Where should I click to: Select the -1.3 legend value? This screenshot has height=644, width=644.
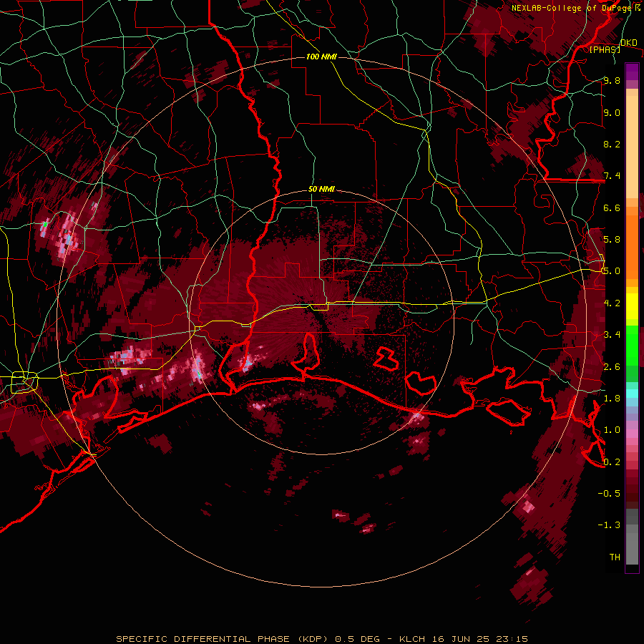pos(609,525)
